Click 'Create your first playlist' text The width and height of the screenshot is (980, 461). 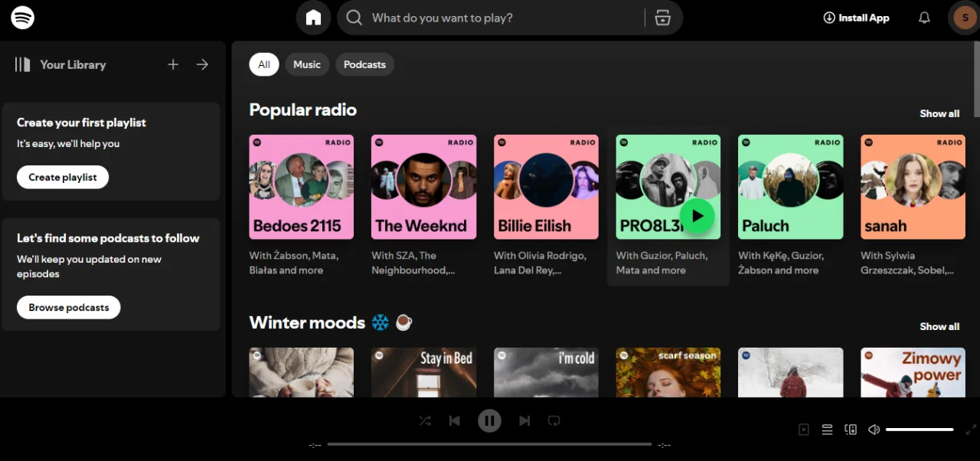81,123
